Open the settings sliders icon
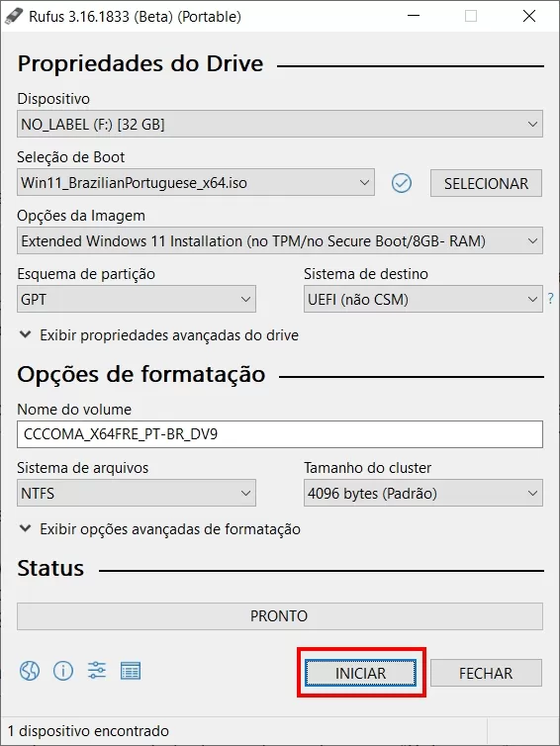This screenshot has width=560, height=746. [x=97, y=671]
